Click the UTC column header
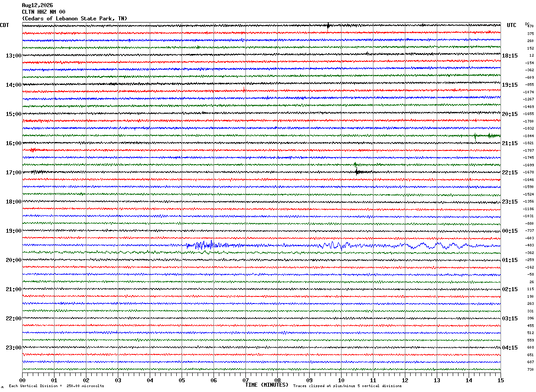Screen dimensions: 536x392 512,25
